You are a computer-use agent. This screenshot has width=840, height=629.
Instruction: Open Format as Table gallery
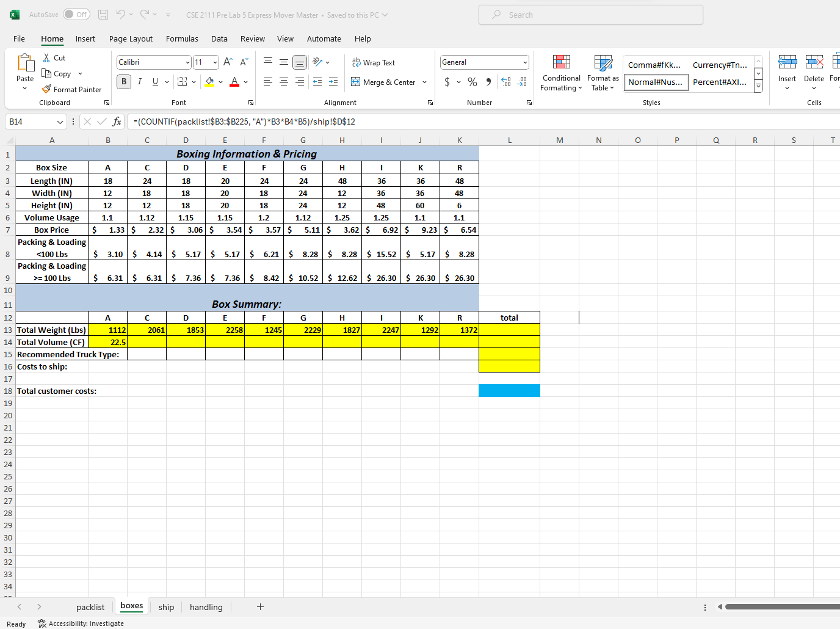click(x=603, y=73)
